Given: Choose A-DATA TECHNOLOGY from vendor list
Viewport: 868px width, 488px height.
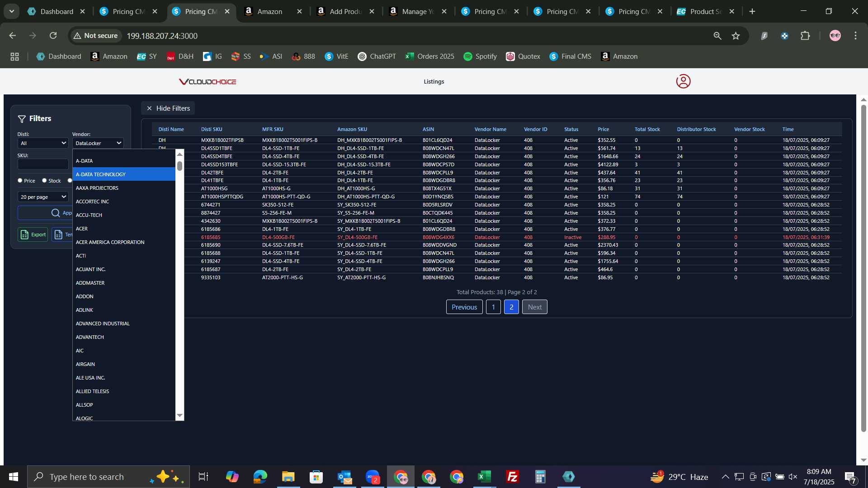Looking at the screenshot, I should [x=124, y=174].
